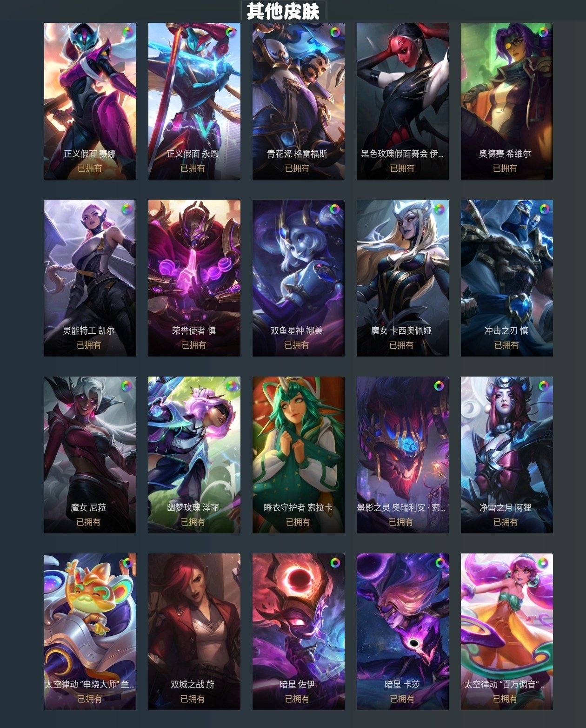Open the 双城之战 蔚 skin card
Image resolution: width=586 pixels, height=728 pixels.
click(194, 632)
